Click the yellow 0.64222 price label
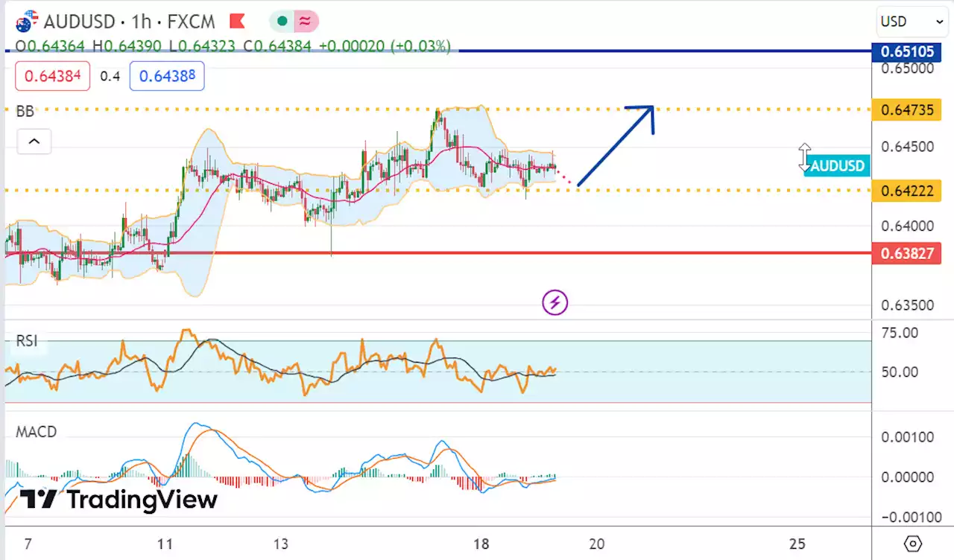Image resolution: width=954 pixels, height=560 pixels. click(907, 191)
